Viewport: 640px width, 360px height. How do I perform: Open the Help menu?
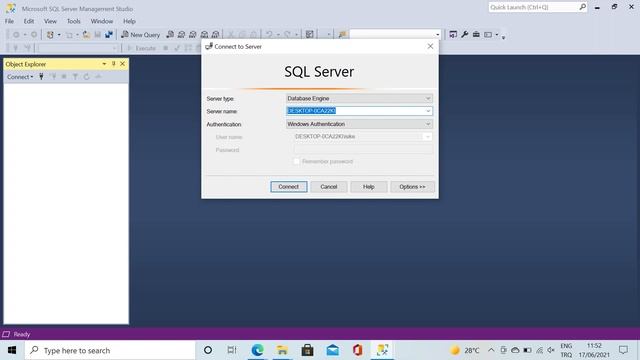[x=129, y=21]
